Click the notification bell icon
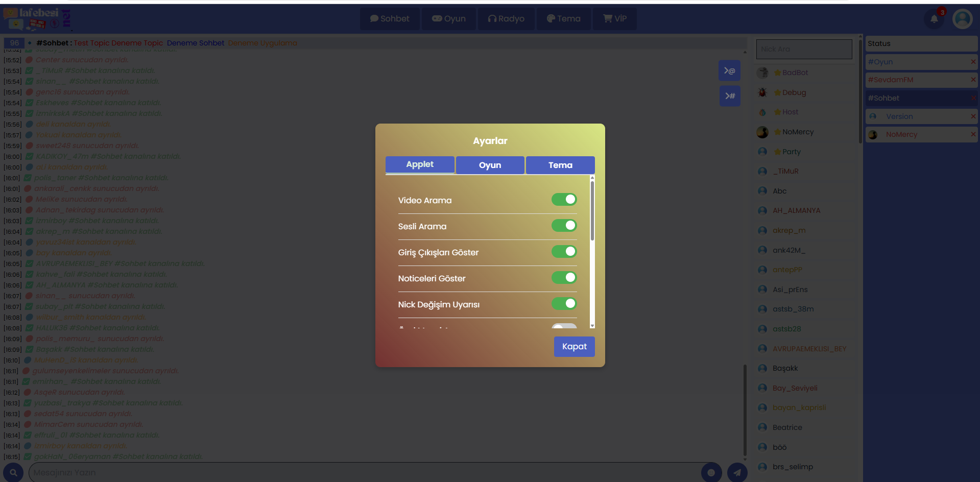Viewport: 980px width, 482px height. pyautogui.click(x=934, y=19)
